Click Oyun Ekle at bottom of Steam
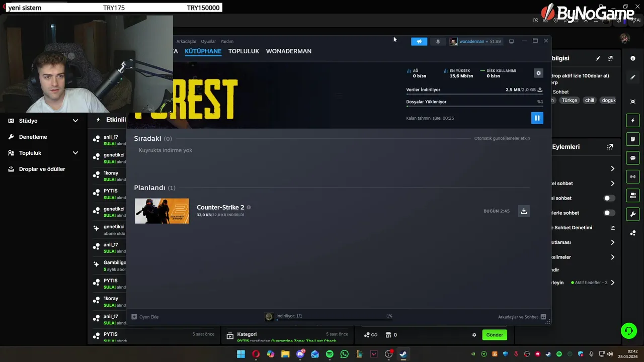644x362 pixels. tap(145, 317)
